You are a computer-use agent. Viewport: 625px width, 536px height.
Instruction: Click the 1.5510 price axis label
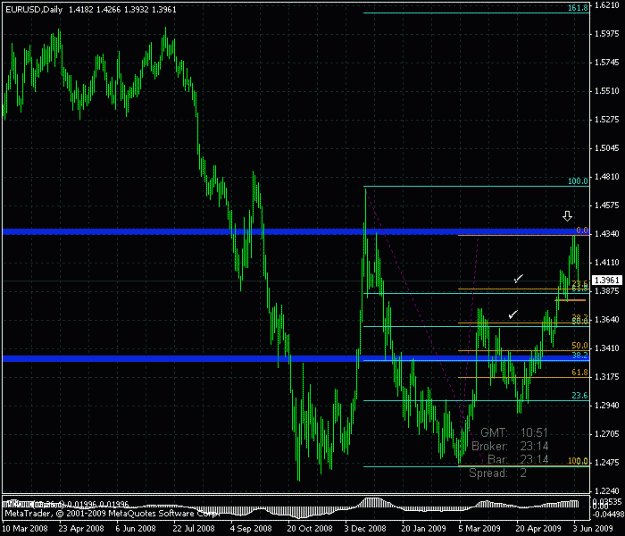tap(607, 91)
